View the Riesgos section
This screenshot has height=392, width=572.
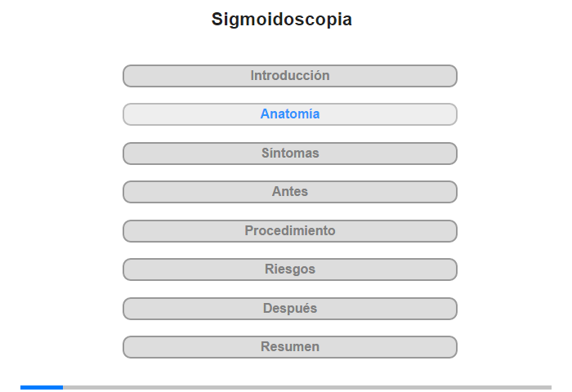pyautogui.click(x=289, y=269)
